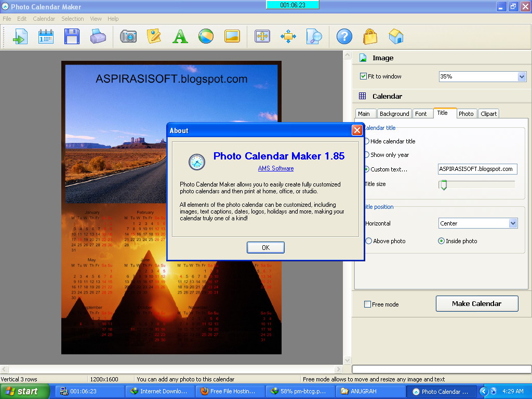The height and width of the screenshot is (399, 532).
Task: Open the Windows Start button
Action: [x=25, y=391]
